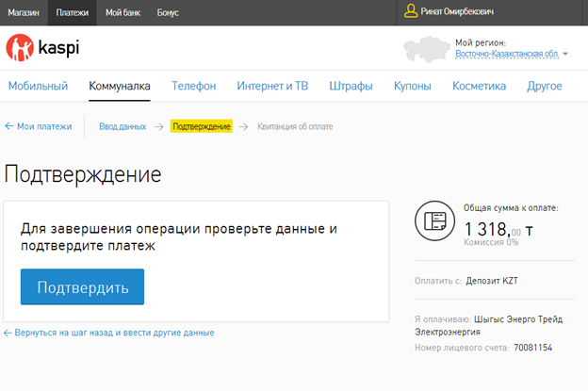
Task: Switch to the Купоны tab
Action: (412, 86)
